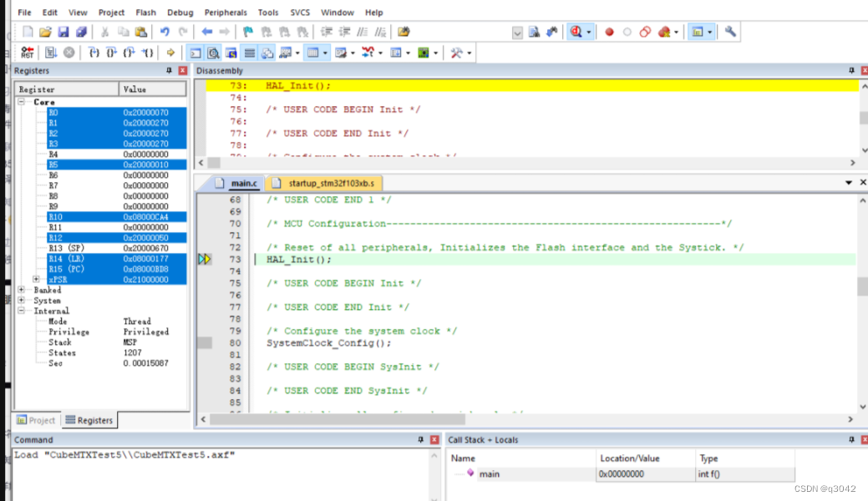Collapse the Internal register group
Screen dimensions: 868x501
21,311
